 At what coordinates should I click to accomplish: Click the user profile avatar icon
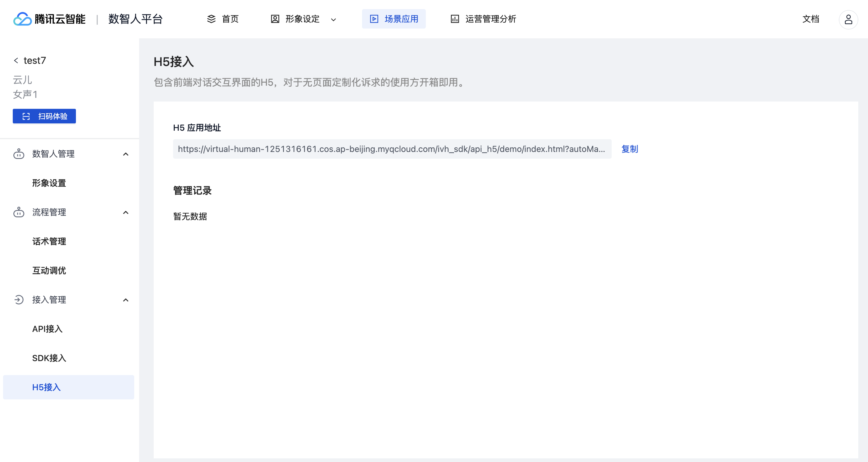click(x=848, y=19)
